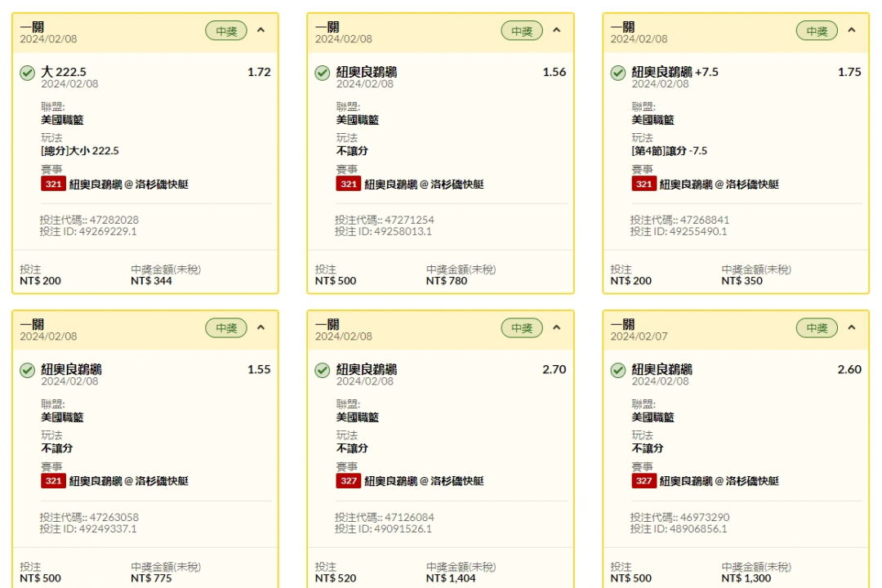Screen dimensions: 882x588
Task: Click the odds value 1.56
Action: tap(555, 72)
